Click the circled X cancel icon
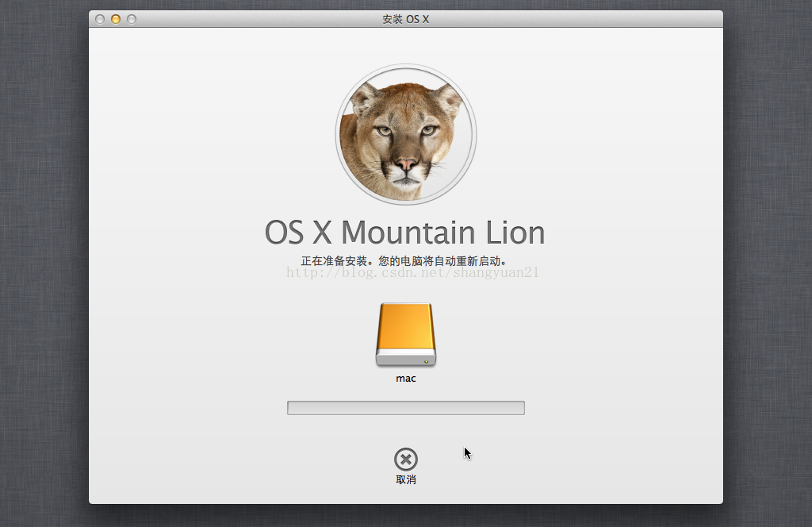 (x=405, y=460)
